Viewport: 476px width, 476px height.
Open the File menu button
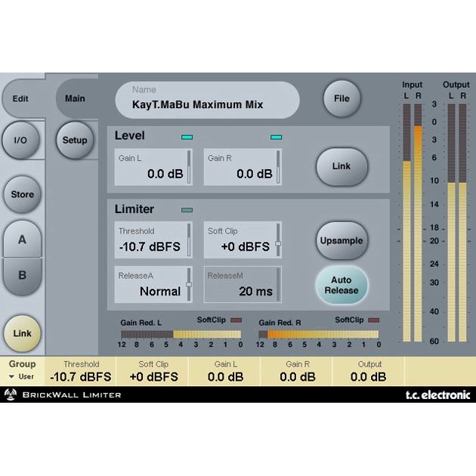click(342, 98)
